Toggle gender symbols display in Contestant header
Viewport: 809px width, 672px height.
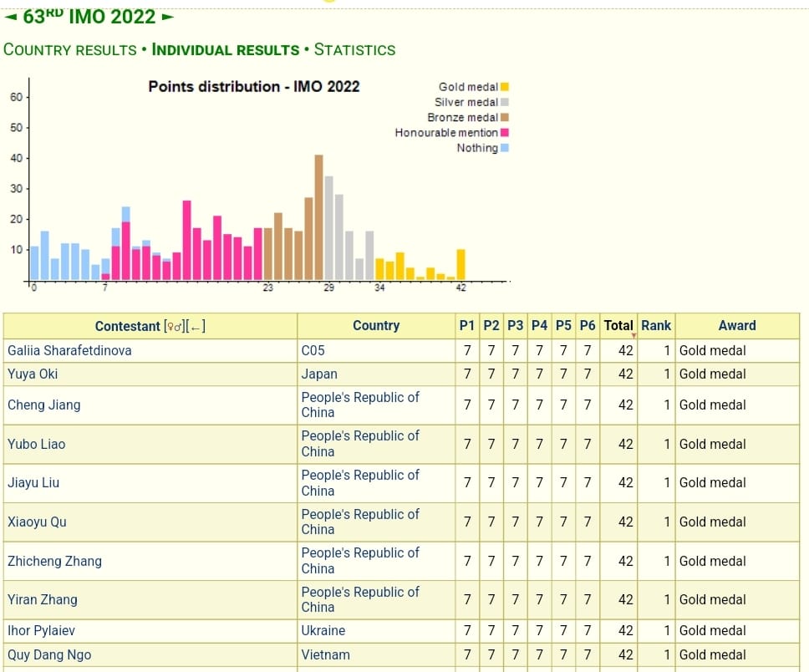point(176,326)
